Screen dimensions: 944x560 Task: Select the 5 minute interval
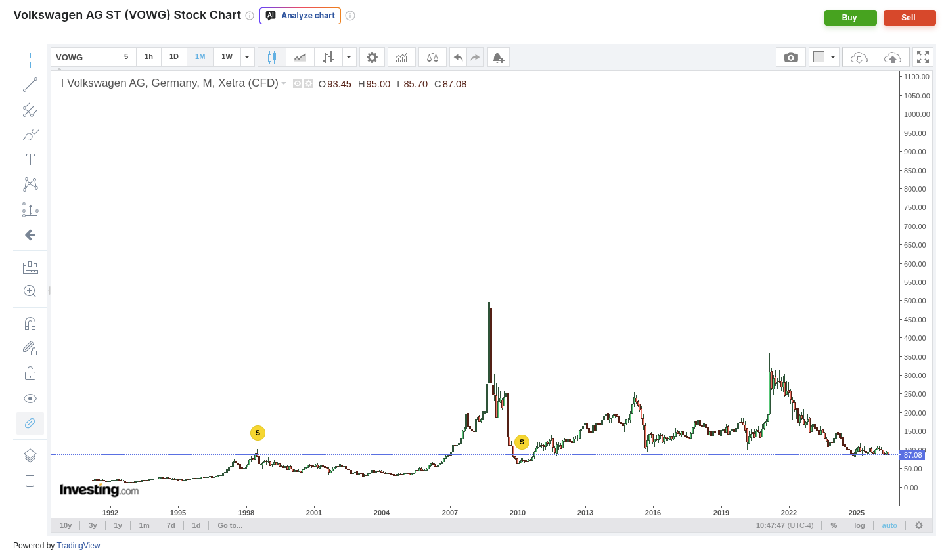tap(126, 57)
